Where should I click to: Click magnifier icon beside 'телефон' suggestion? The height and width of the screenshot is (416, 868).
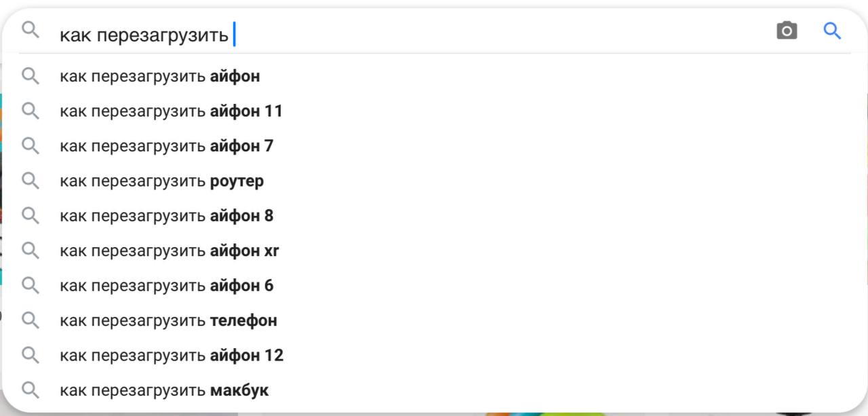(x=31, y=320)
